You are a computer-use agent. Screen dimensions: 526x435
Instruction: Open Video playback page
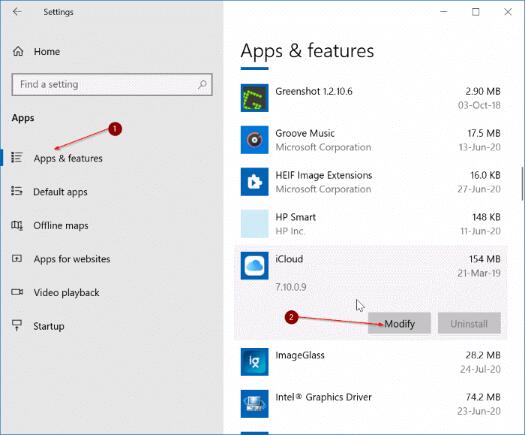tap(66, 292)
